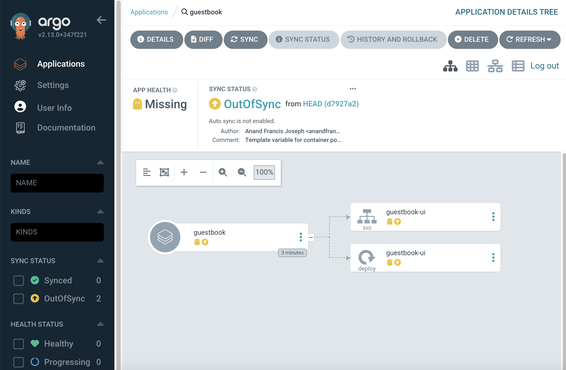Click compact nodes alignment icon
Image resolution: width=566 pixels, height=370 pixels.
click(x=147, y=172)
